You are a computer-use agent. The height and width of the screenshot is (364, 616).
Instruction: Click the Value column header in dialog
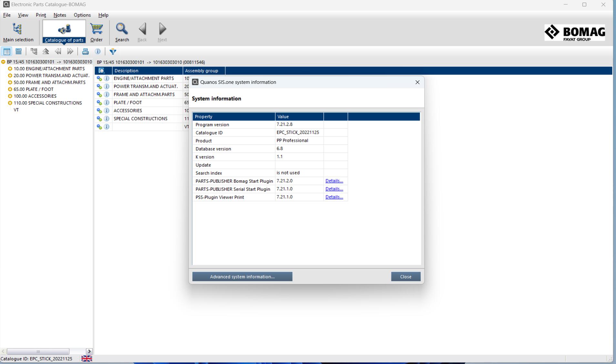point(299,117)
